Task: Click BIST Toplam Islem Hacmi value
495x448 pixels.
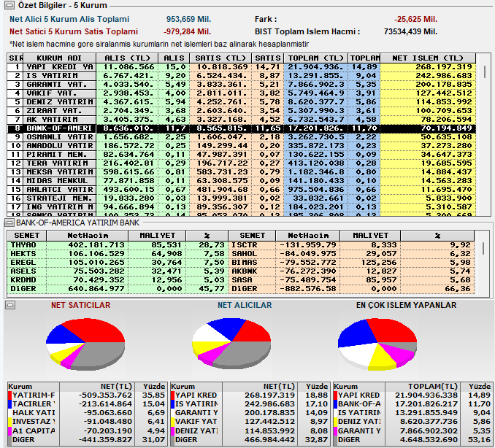Action: pyautogui.click(x=410, y=31)
